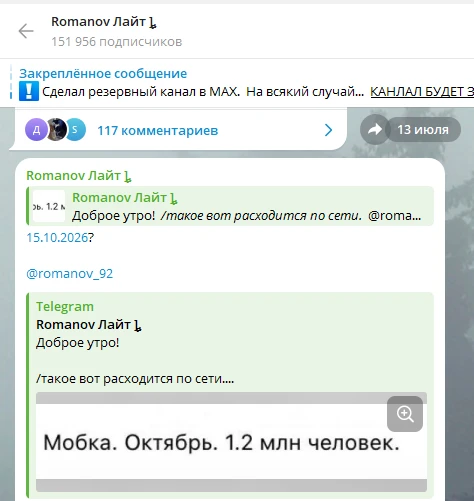474x501 pixels.
Task: Expand comments via the chevron arrow
Action: [x=328, y=130]
